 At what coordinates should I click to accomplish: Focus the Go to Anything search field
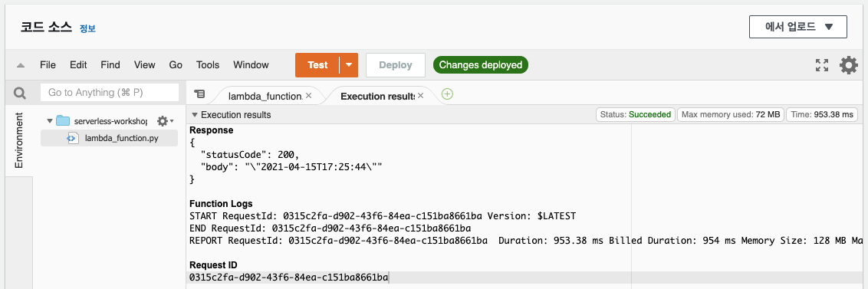tap(110, 93)
